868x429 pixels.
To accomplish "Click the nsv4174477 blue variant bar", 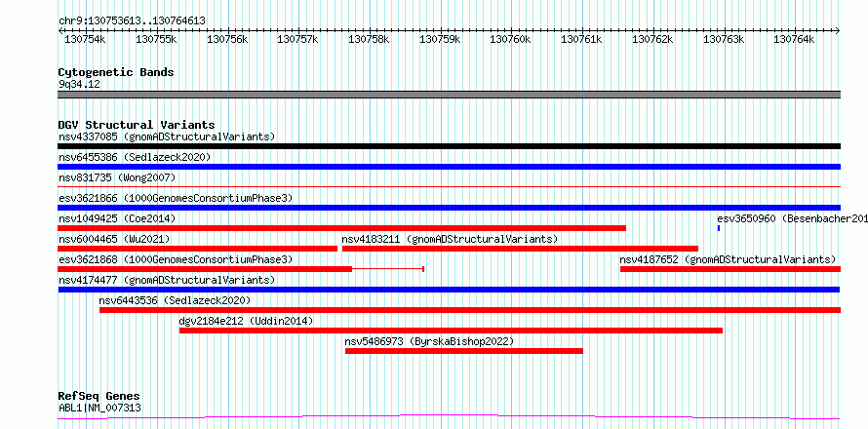I will click(449, 290).
